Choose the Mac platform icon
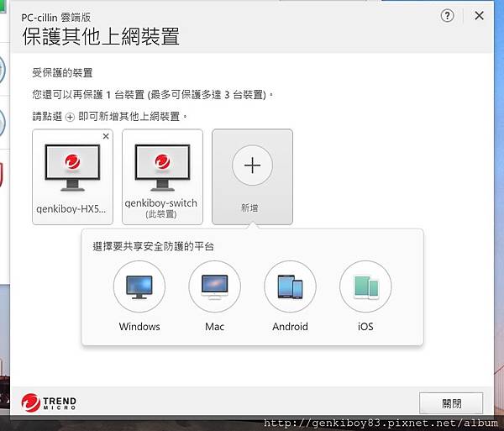 pos(215,286)
